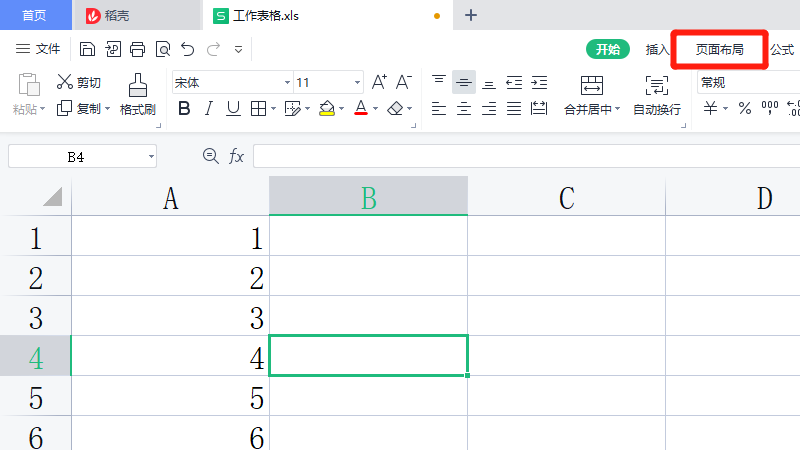Increase font size with the A+ icon
Screen dimensions: 800x450
pos(379,82)
